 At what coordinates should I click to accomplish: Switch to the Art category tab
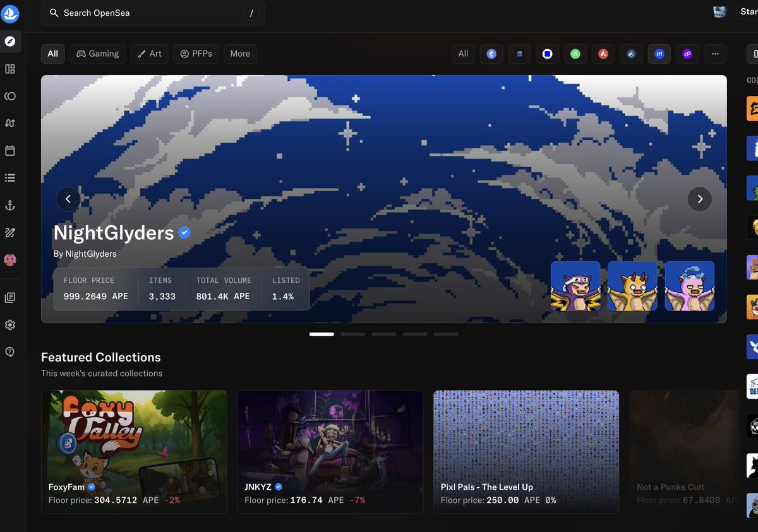coord(150,54)
